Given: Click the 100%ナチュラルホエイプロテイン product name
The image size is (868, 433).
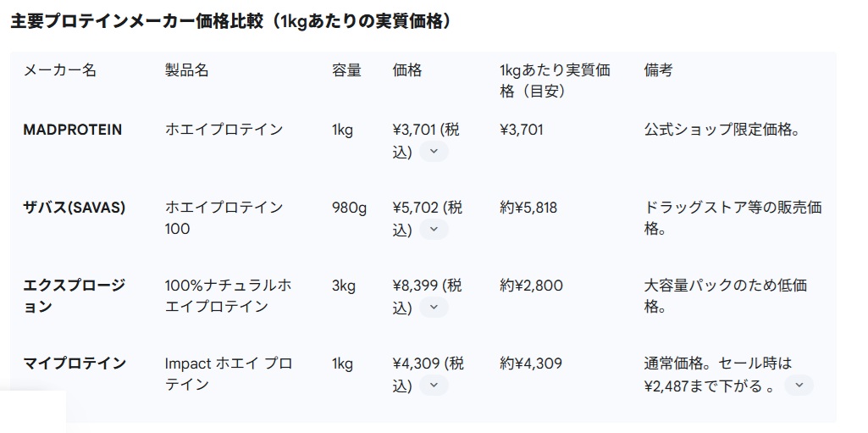Looking at the screenshot, I should [228, 296].
